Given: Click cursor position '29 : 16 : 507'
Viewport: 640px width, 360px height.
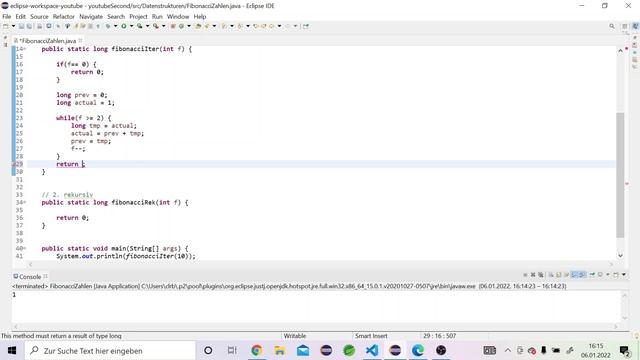Looking at the screenshot, I should point(440,336).
